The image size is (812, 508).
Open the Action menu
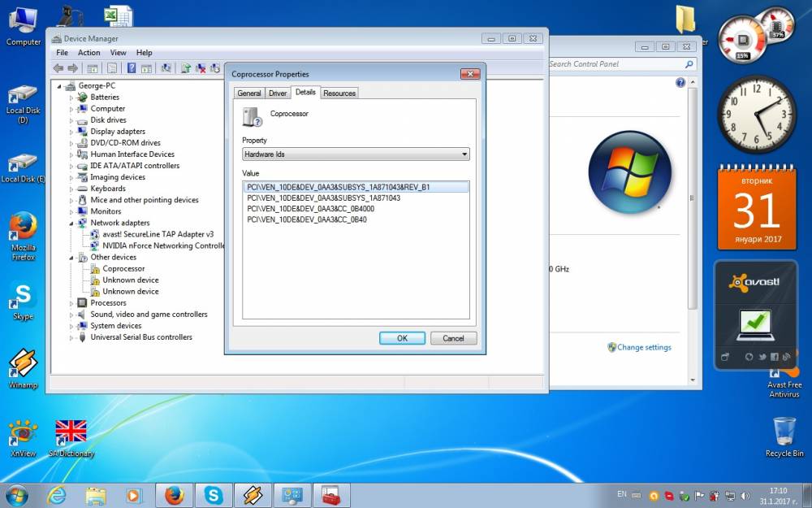pyautogui.click(x=89, y=52)
